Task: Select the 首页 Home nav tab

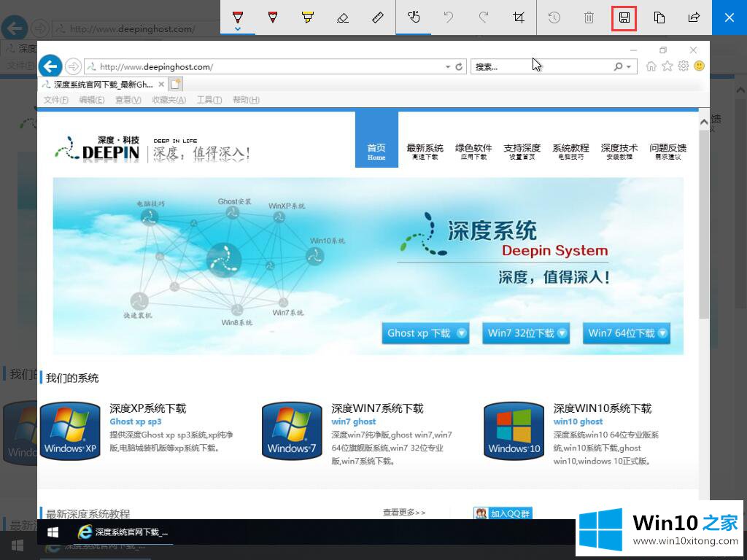Action: [x=376, y=139]
